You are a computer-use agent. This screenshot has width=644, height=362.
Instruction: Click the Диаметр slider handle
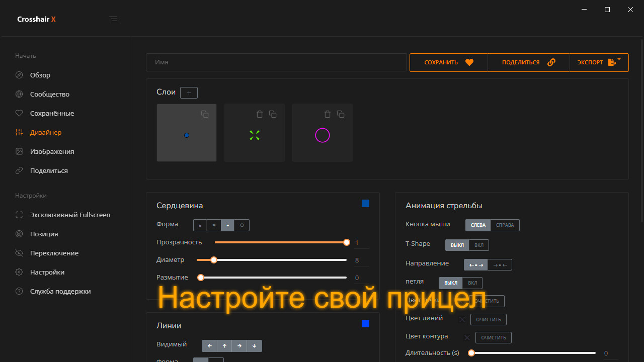(x=214, y=260)
